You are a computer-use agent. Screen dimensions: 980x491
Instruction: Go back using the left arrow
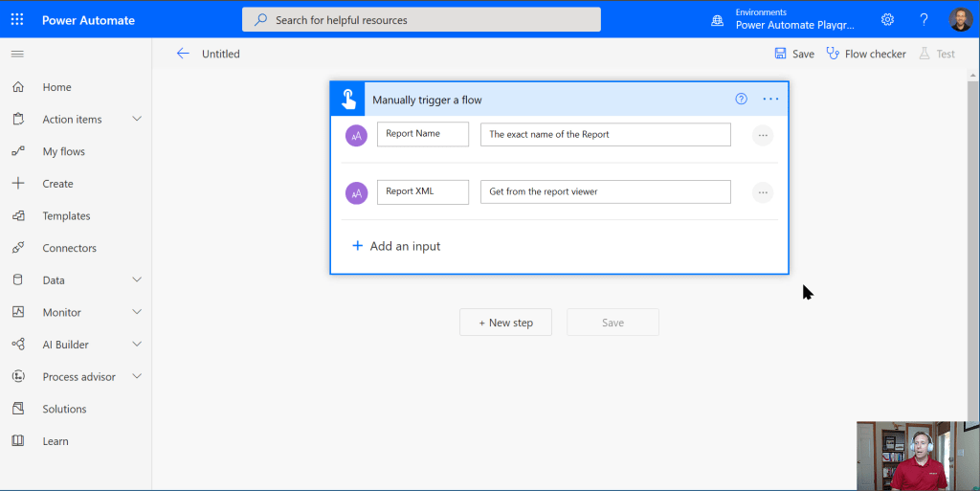(x=183, y=54)
